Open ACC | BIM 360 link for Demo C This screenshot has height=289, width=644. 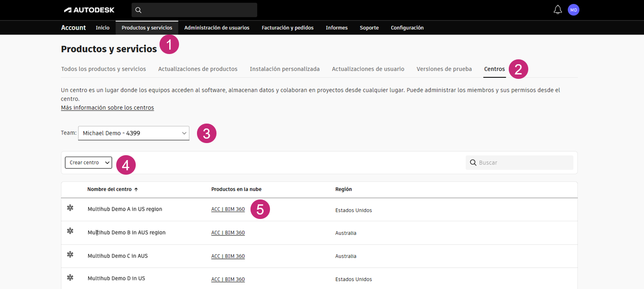pos(228,256)
